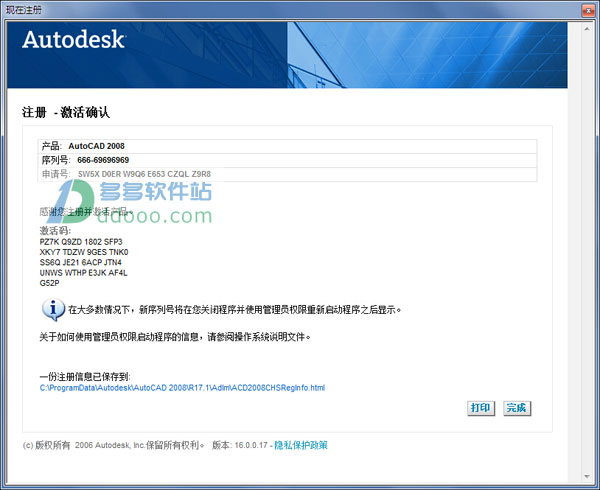Image resolution: width=600 pixels, height=490 pixels.
Task: Click the line beginning 关于如何使用管理员权限
Action: (x=175, y=337)
